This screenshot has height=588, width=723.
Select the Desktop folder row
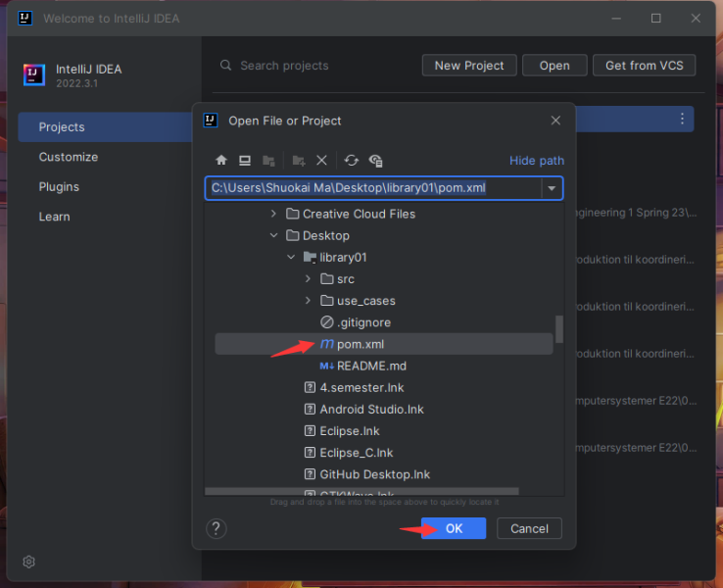(384, 235)
